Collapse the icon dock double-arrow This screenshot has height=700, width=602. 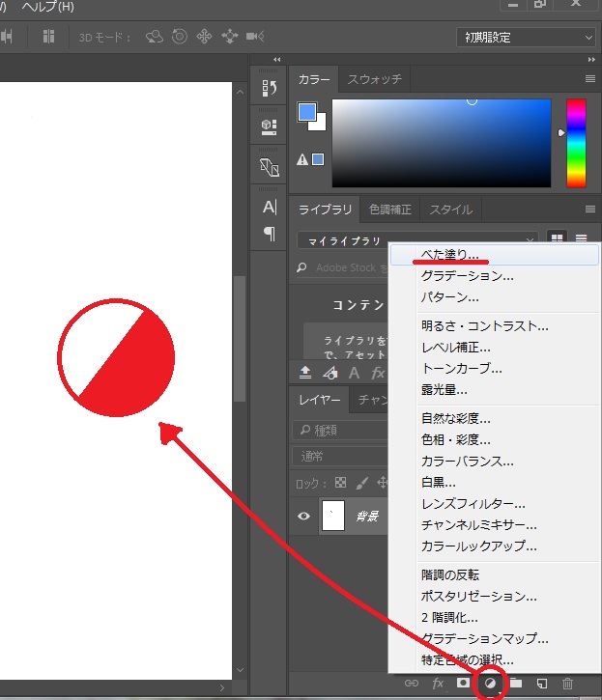pos(277,59)
